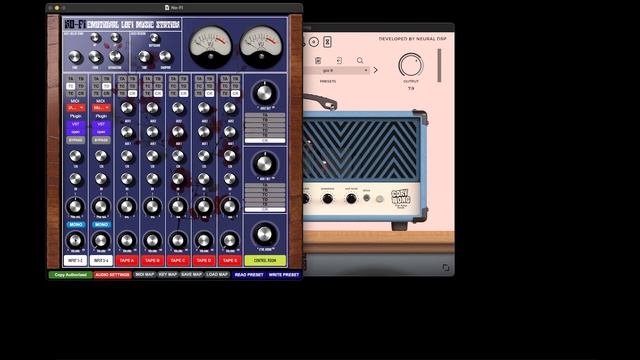Image resolution: width=640 pixels, height=360 pixels.
Task: Enable MONO on INPUT 3-4 channel
Action: [101, 224]
